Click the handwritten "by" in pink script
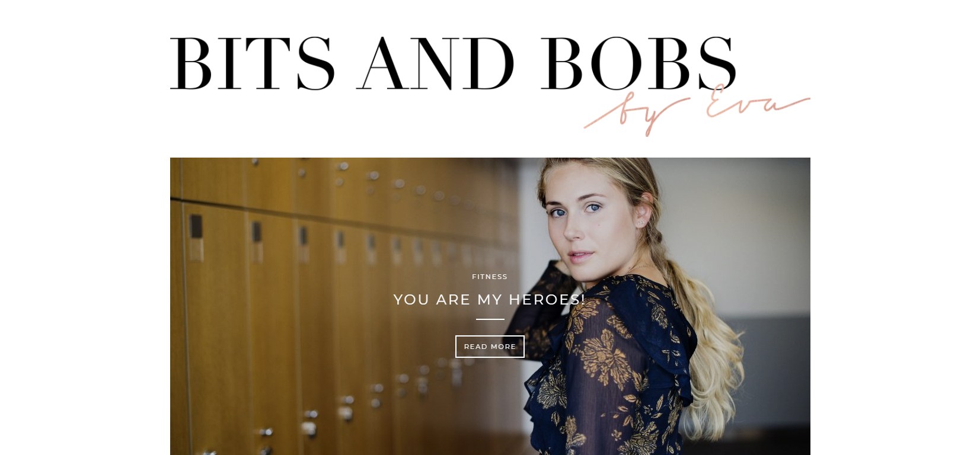 [x=634, y=116]
